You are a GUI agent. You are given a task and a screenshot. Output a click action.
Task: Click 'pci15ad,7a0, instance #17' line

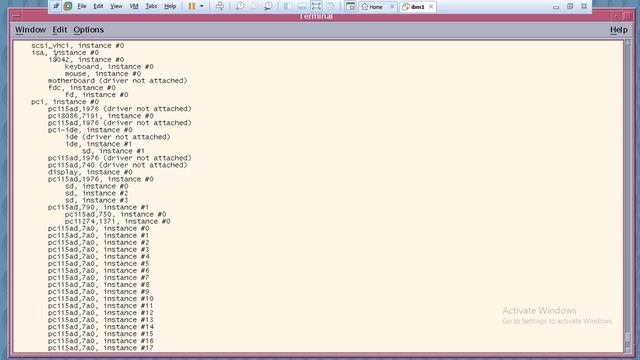101,348
